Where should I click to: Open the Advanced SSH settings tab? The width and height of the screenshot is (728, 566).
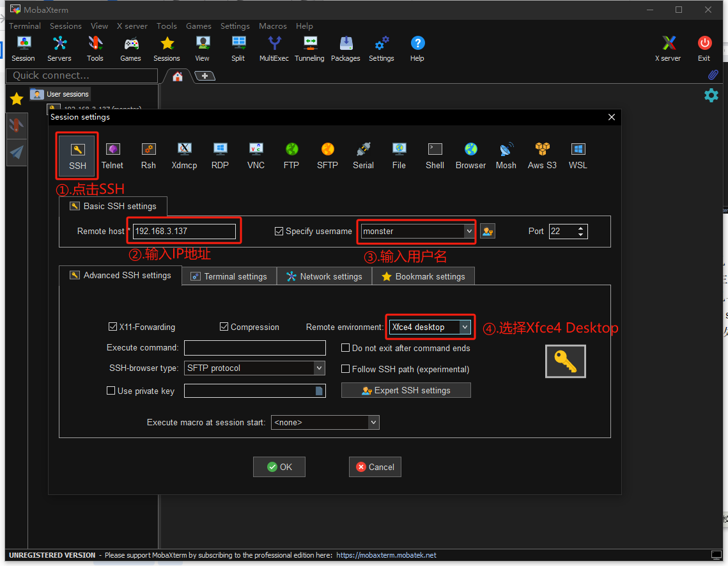coord(120,275)
